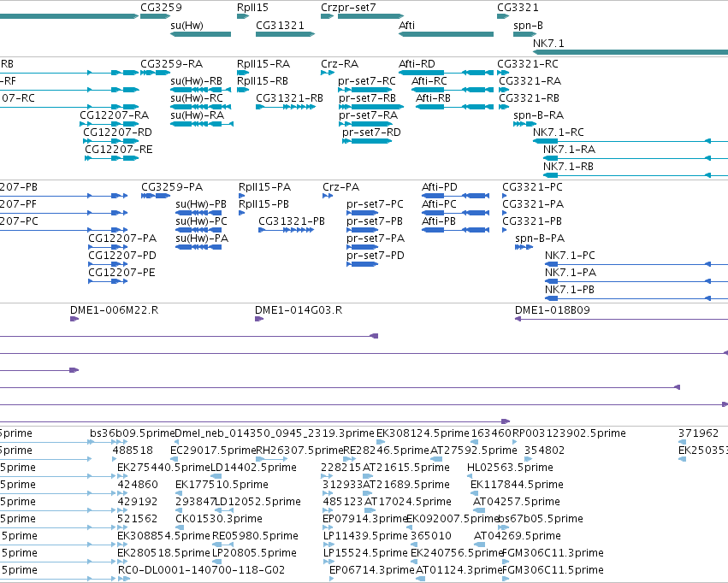Select the spn-B-PA protein label

540,238
